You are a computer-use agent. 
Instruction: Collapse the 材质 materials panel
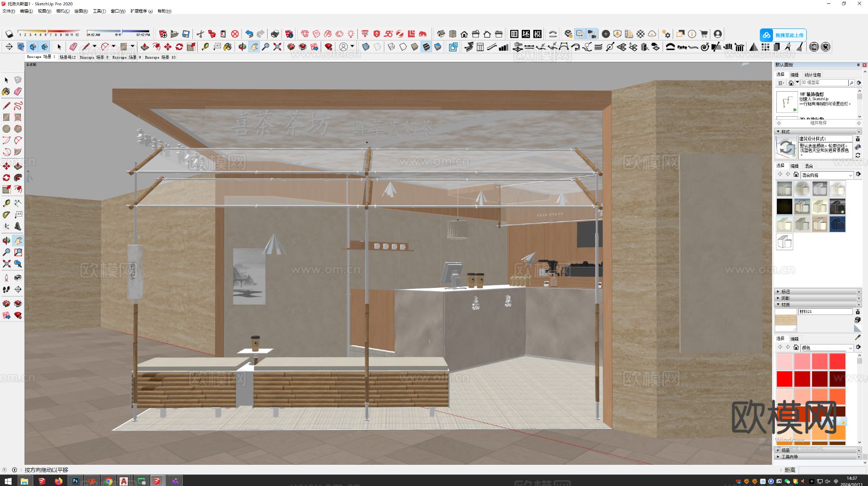click(818, 305)
